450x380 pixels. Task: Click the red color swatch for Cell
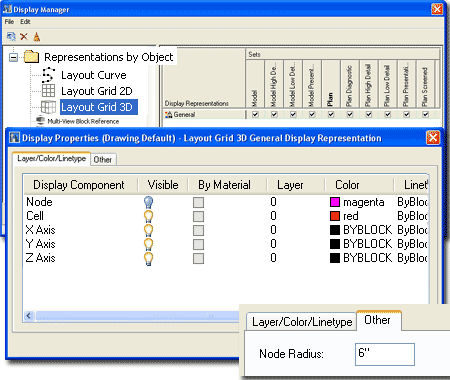[x=335, y=216]
